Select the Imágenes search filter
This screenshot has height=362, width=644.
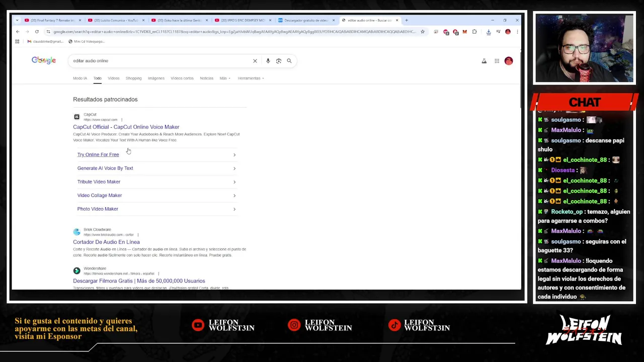point(156,78)
